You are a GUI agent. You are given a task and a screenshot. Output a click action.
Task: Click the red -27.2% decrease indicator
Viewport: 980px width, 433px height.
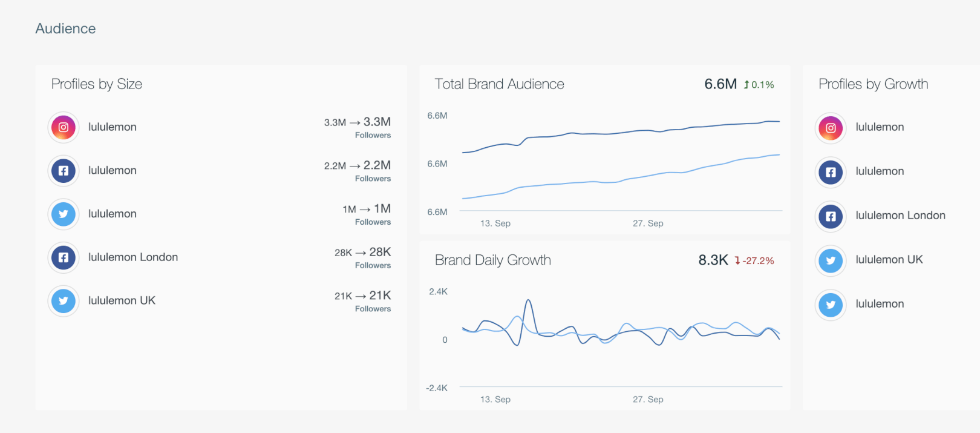tap(754, 261)
